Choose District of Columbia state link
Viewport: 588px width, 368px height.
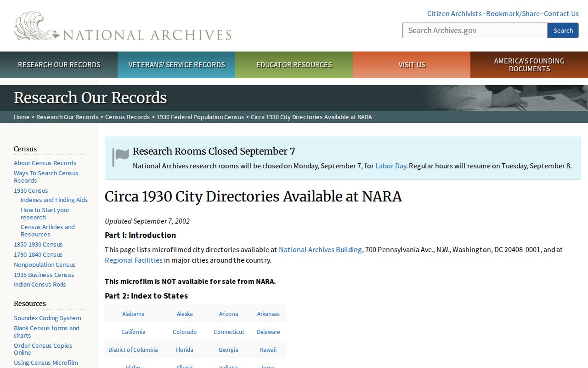(x=133, y=350)
